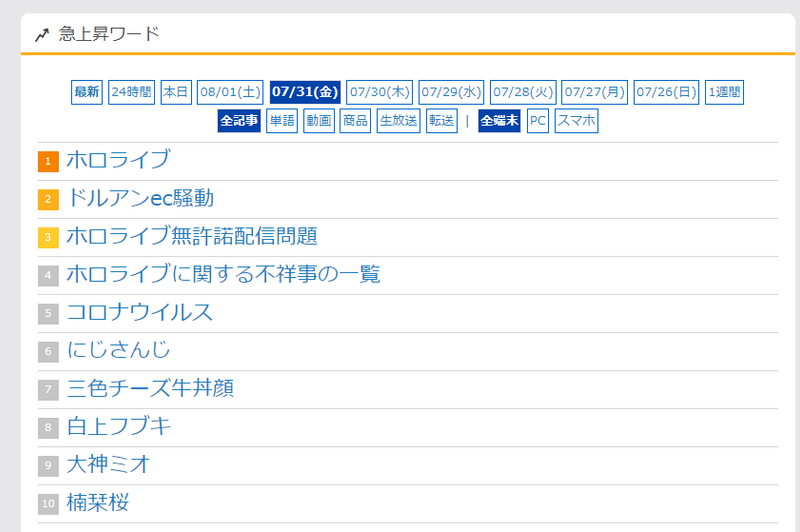Screen dimensions: 800x532
Task: Open the ホロライブ無許諾配信問題 link
Action: [x=192, y=236]
